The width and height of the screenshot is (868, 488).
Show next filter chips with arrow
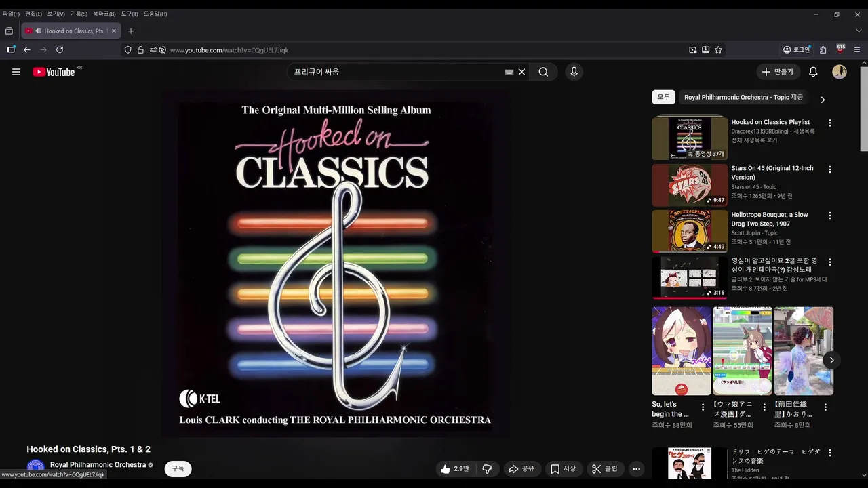point(823,100)
